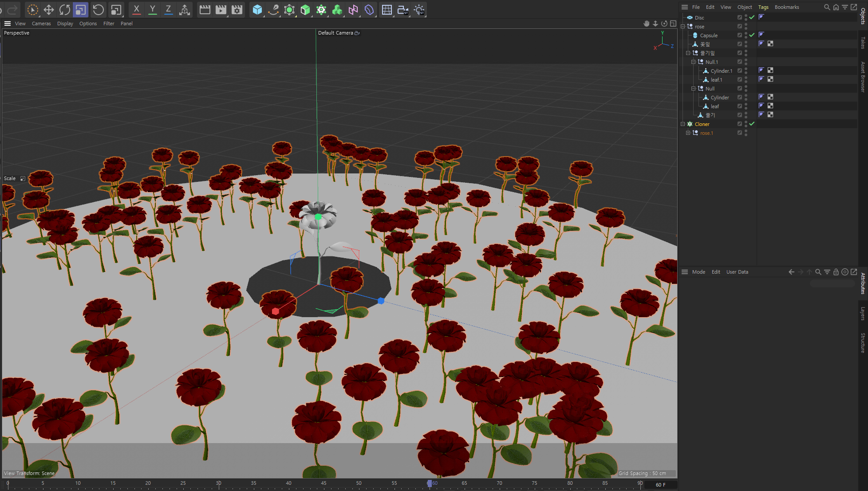Click the layer checkbox of rose row

pyautogui.click(x=740, y=27)
